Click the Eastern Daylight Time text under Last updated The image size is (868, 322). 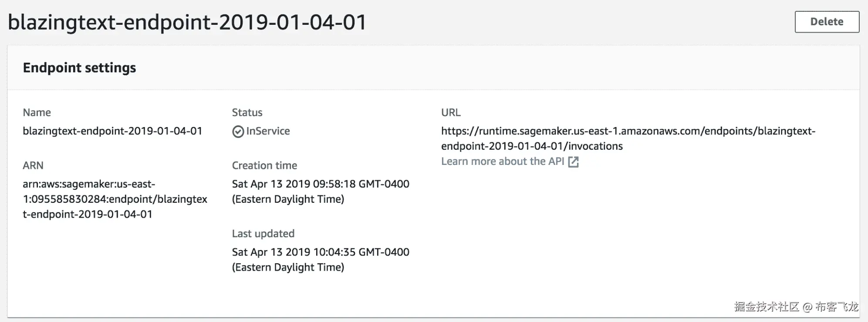288,267
